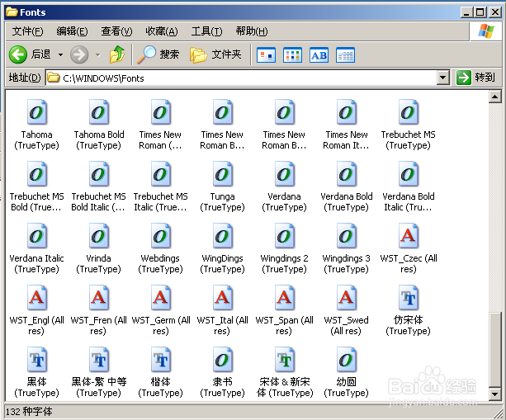Viewport: 506px width, 420px height.
Task: Open the Tools (工具) menu
Action: click(206, 31)
